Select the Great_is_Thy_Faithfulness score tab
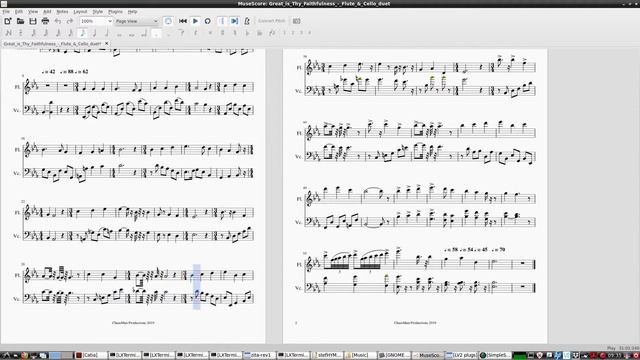 point(52,43)
